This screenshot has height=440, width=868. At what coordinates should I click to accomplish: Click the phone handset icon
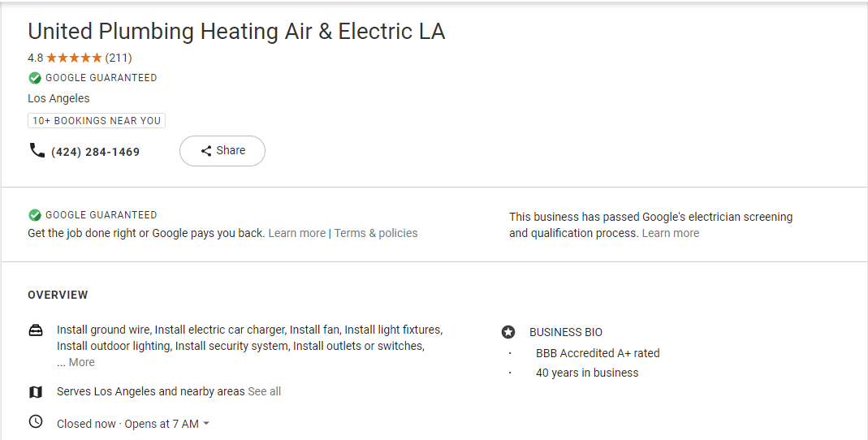(x=37, y=150)
